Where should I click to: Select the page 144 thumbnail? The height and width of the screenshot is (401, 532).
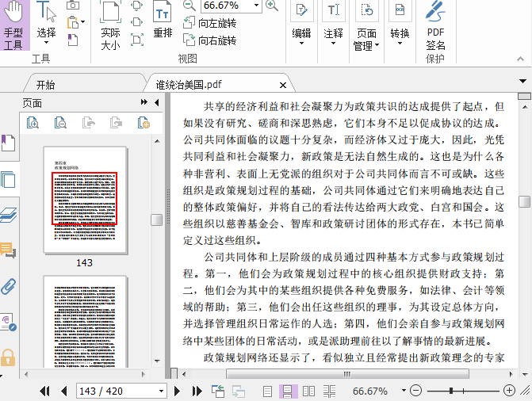tap(85, 322)
